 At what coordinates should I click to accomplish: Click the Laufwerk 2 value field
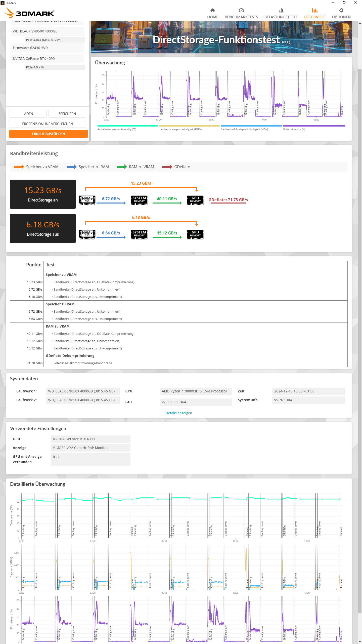click(x=83, y=400)
